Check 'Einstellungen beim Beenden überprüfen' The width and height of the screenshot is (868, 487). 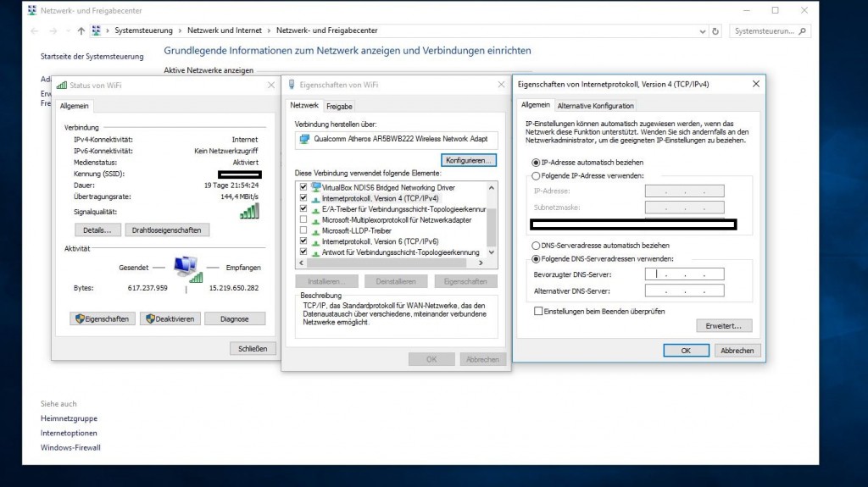tap(538, 311)
